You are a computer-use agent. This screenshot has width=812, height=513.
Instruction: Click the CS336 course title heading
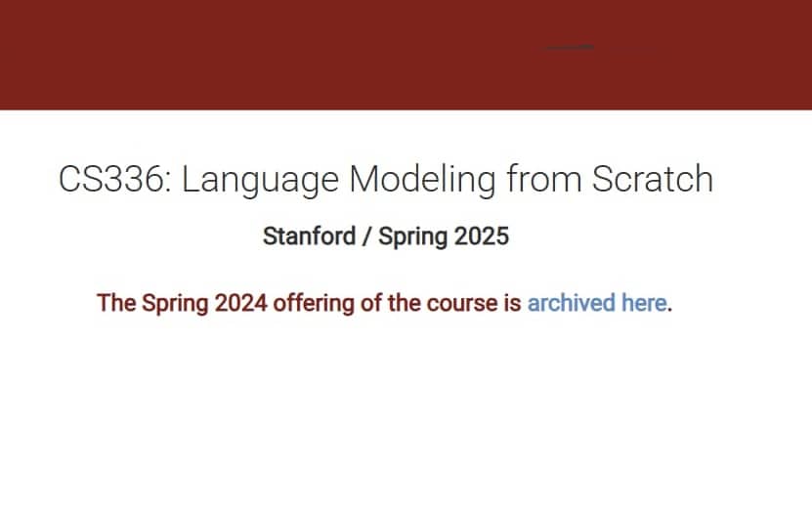click(x=385, y=181)
